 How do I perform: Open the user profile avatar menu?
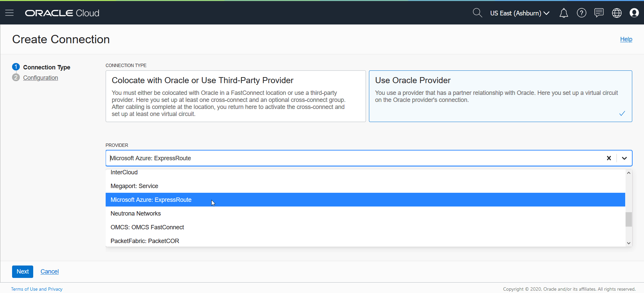point(634,13)
